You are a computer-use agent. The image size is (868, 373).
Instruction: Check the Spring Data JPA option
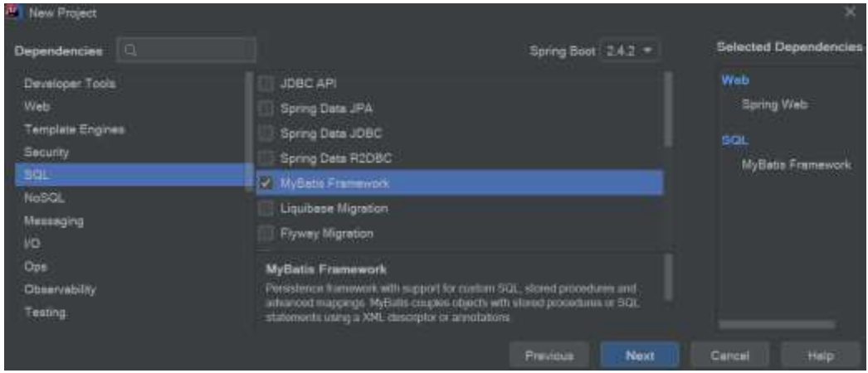click(x=266, y=109)
